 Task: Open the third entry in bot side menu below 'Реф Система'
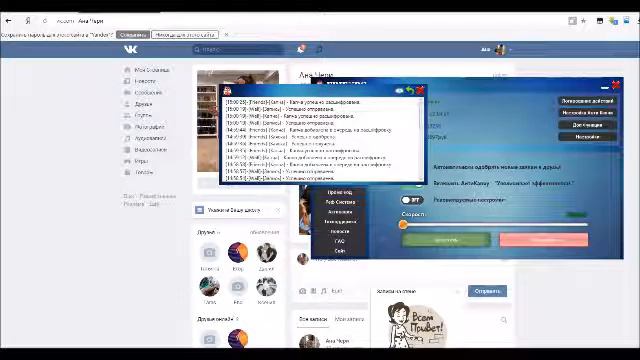(x=340, y=212)
